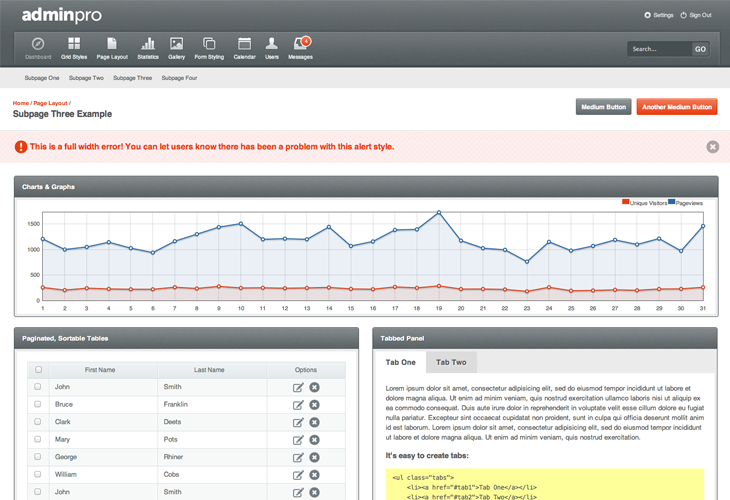The height and width of the screenshot is (500, 730).
Task: Edit the Bruce Franklin row
Action: (x=298, y=405)
